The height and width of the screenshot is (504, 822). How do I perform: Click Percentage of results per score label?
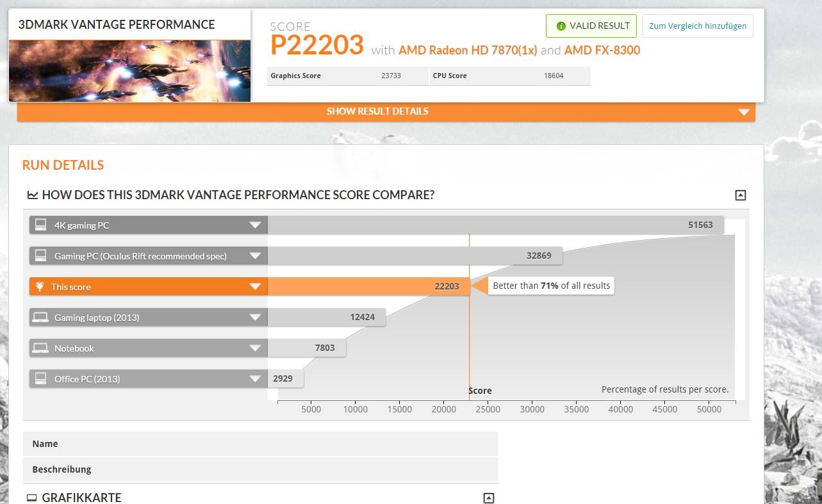665,389
